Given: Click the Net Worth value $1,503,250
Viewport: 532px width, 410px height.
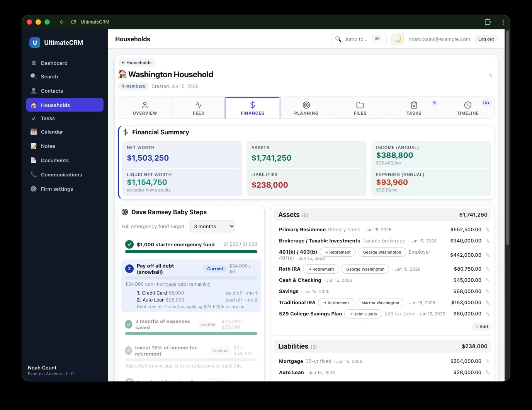Looking at the screenshot, I should tap(148, 158).
